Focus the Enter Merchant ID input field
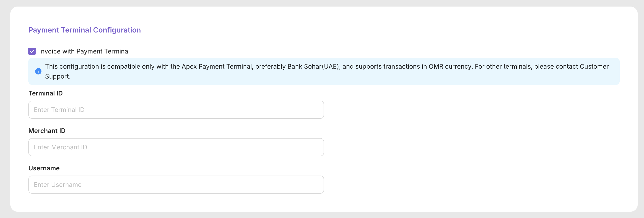644x218 pixels. coord(176,147)
